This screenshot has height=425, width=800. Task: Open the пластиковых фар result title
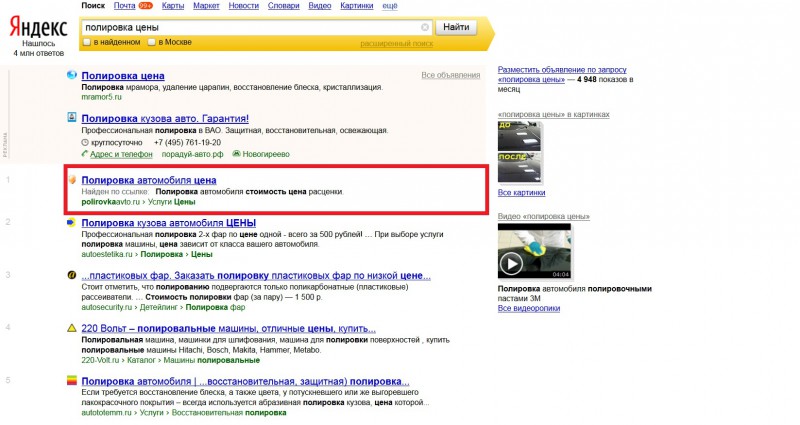pyautogui.click(x=256, y=276)
